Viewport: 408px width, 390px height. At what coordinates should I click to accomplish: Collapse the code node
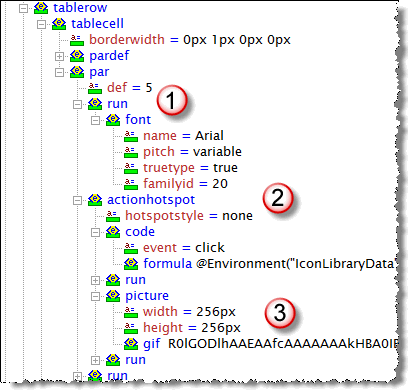click(95, 232)
